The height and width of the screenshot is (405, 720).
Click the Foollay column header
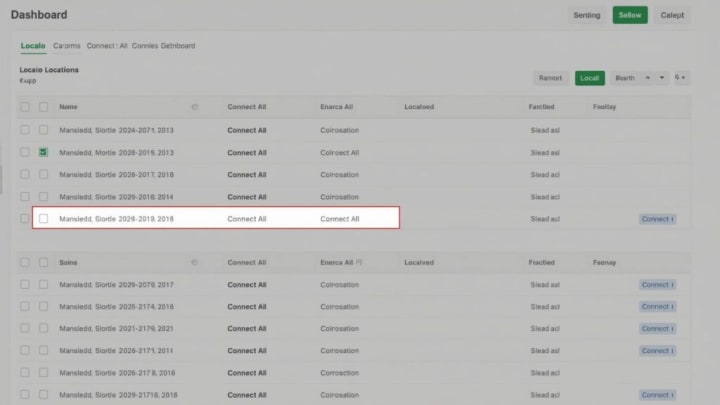pos(604,107)
